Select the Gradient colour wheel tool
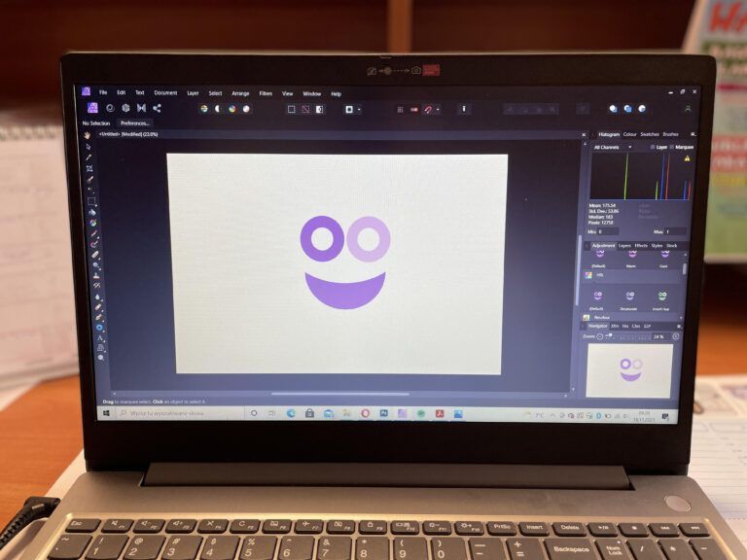The width and height of the screenshot is (747, 560). [x=93, y=223]
